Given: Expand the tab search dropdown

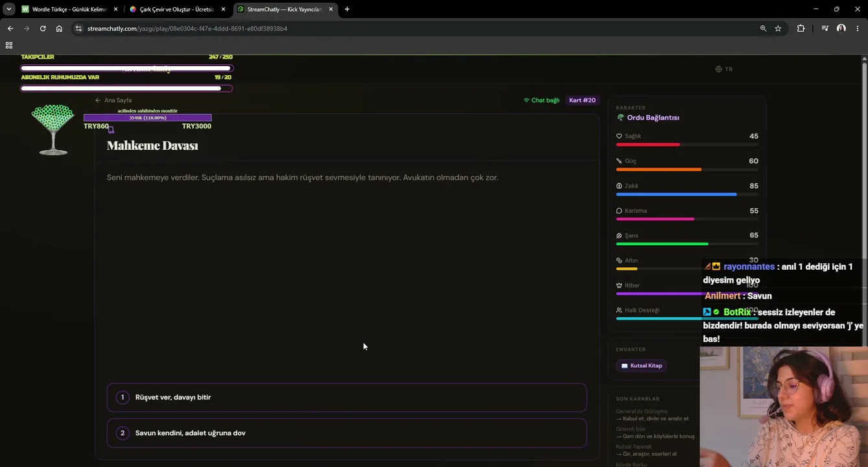Looking at the screenshot, I should pyautogui.click(x=9, y=9).
